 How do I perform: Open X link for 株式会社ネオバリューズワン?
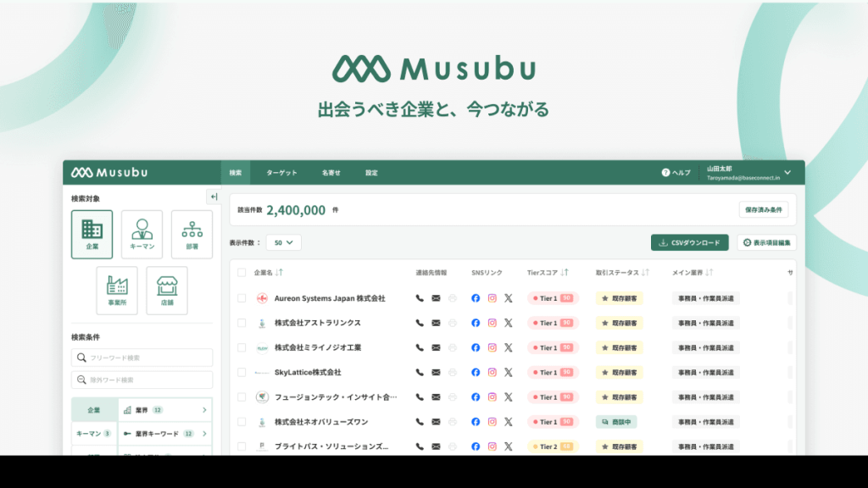tap(509, 422)
